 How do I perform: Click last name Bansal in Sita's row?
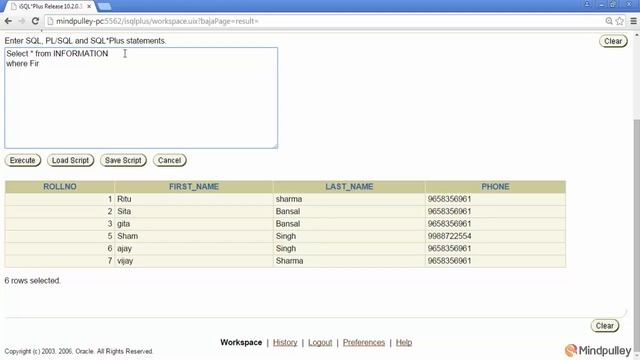coord(349,211)
